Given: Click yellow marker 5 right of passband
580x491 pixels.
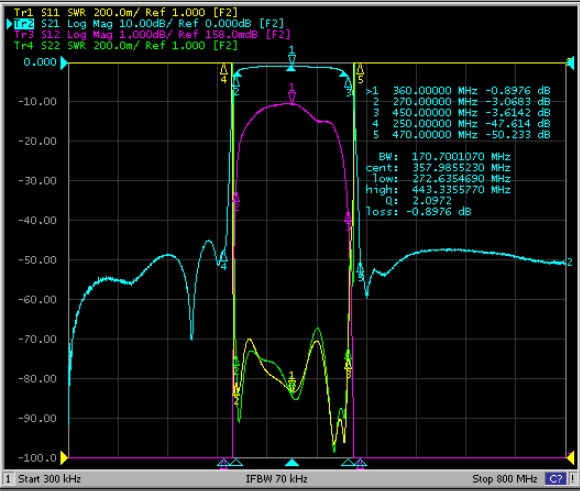Looking at the screenshot, I should 360,73.
